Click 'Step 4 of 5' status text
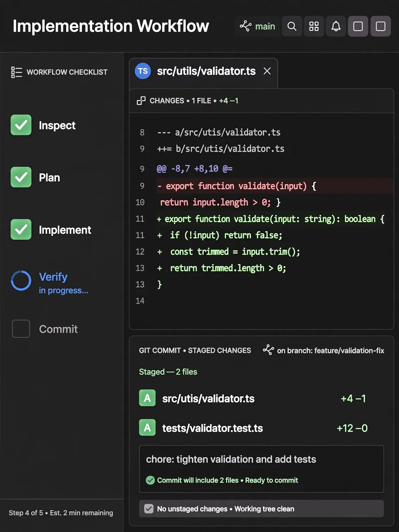This screenshot has width=399, height=532. [x=26, y=513]
